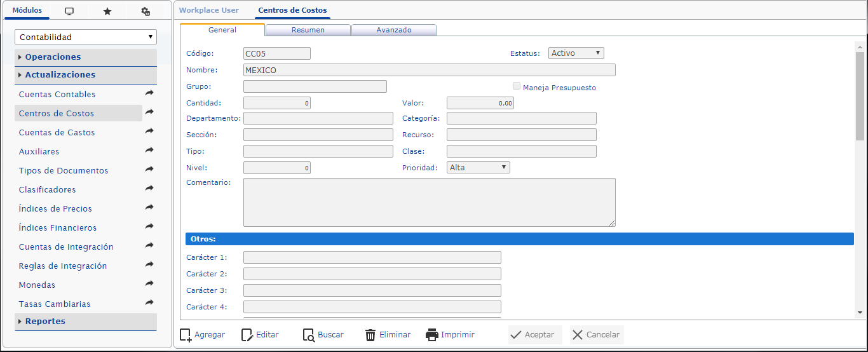Click the share arrow beside Centros de Costos
This screenshot has height=352, width=868.
(x=149, y=112)
